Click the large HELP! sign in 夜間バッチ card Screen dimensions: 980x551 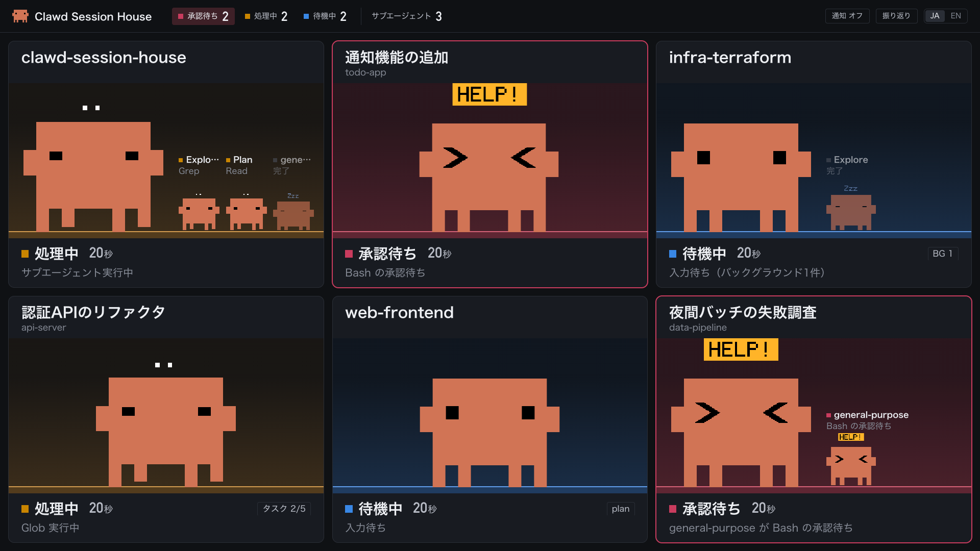pyautogui.click(x=741, y=349)
